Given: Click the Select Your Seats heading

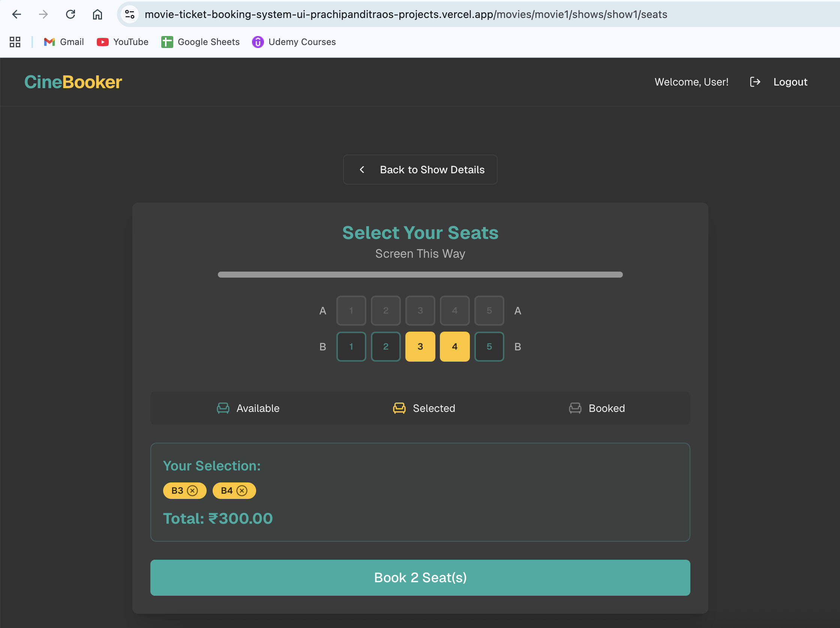Looking at the screenshot, I should (x=420, y=233).
